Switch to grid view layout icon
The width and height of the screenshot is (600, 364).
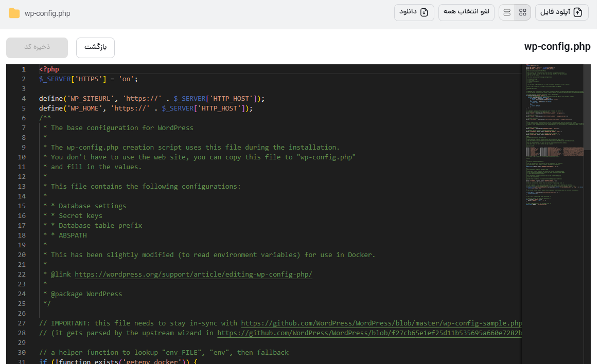click(523, 13)
